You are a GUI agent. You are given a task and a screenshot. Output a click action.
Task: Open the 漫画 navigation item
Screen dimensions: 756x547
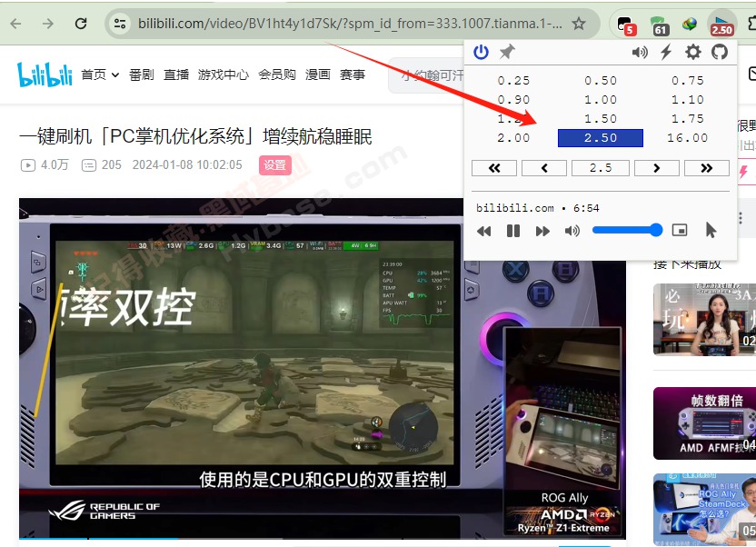tap(318, 75)
